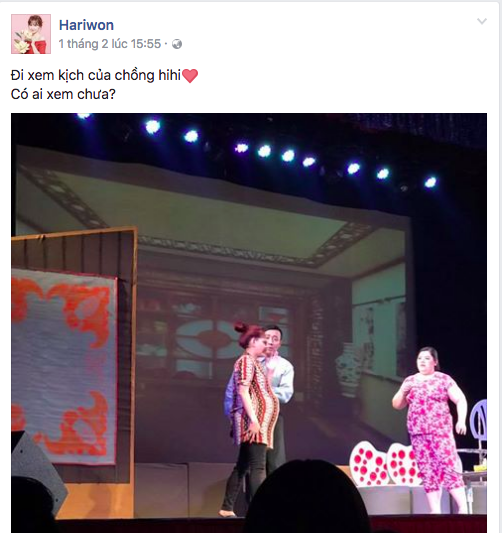Expand the post options chevron menu

coord(482,21)
